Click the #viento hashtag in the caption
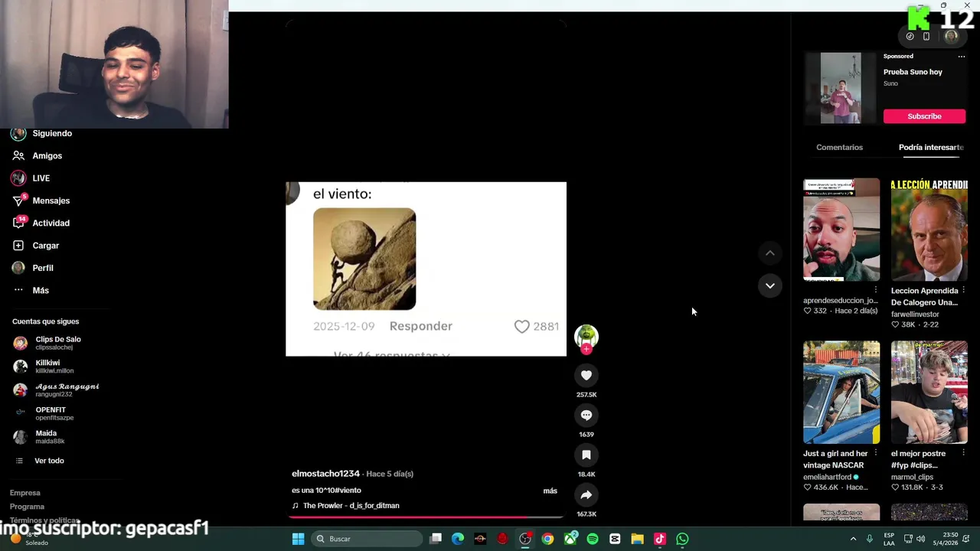The width and height of the screenshot is (980, 551). pos(348,491)
